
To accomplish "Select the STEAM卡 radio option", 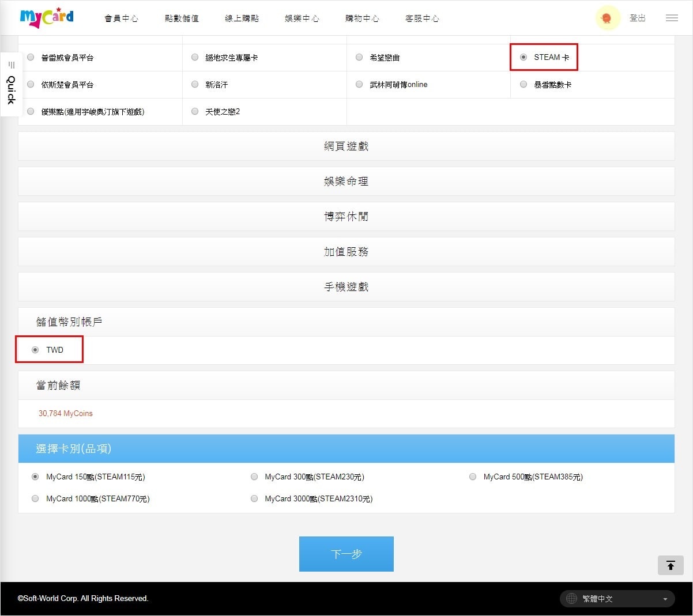I will click(523, 58).
